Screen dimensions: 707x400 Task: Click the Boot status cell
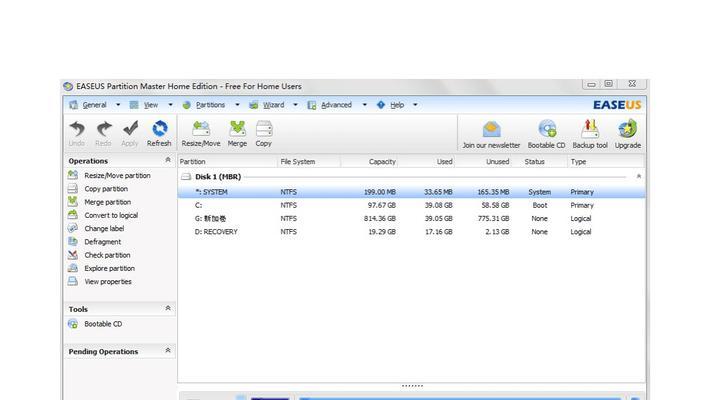pyautogui.click(x=540, y=205)
